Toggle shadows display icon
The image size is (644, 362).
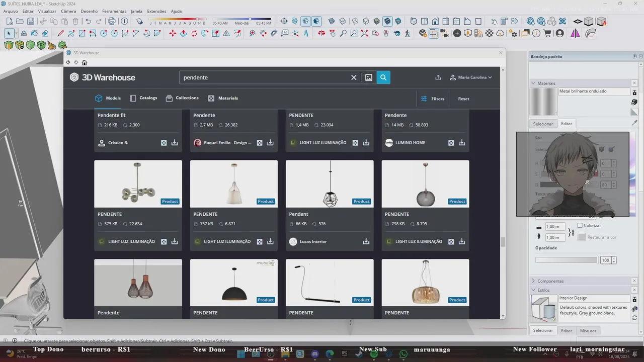(140, 21)
